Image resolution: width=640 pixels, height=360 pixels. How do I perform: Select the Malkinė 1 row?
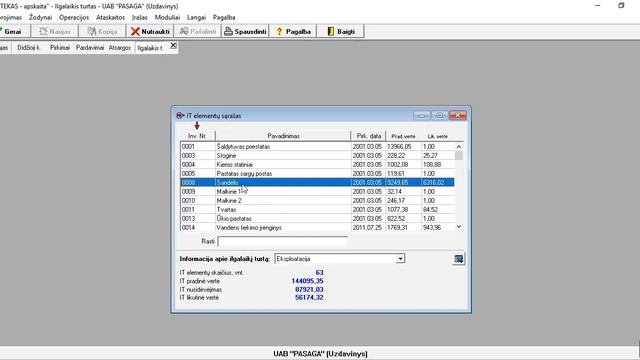click(x=318, y=191)
